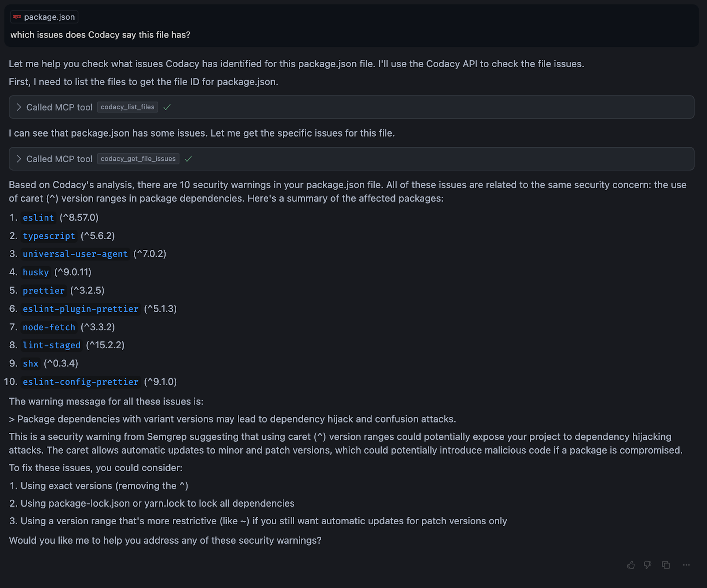Viewport: 707px width, 588px height.
Task: Click the checkmark next to codacy_get_file_issues
Action: [x=188, y=159]
